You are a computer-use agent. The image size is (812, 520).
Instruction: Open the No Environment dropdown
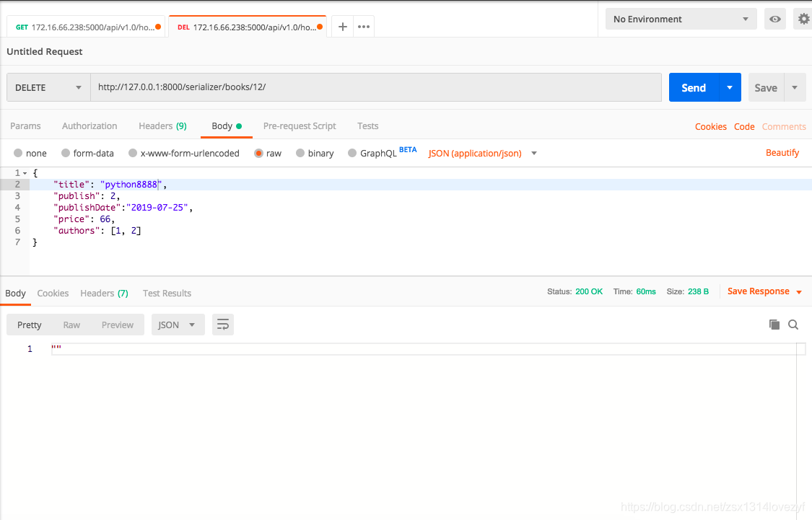pyautogui.click(x=681, y=19)
